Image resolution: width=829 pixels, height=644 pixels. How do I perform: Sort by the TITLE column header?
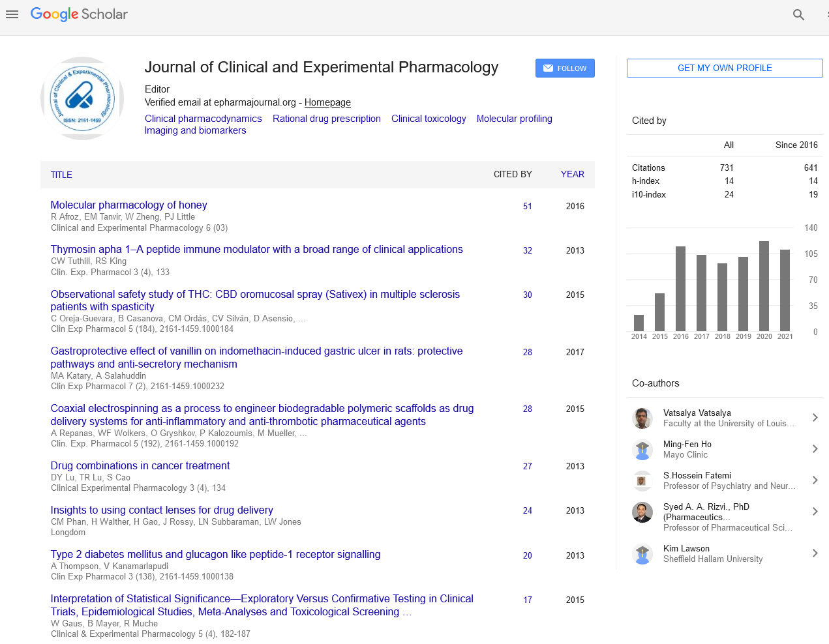[61, 175]
